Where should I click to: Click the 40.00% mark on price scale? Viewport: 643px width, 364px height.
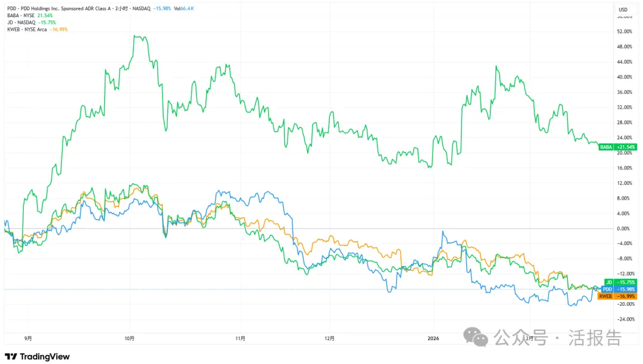click(623, 77)
